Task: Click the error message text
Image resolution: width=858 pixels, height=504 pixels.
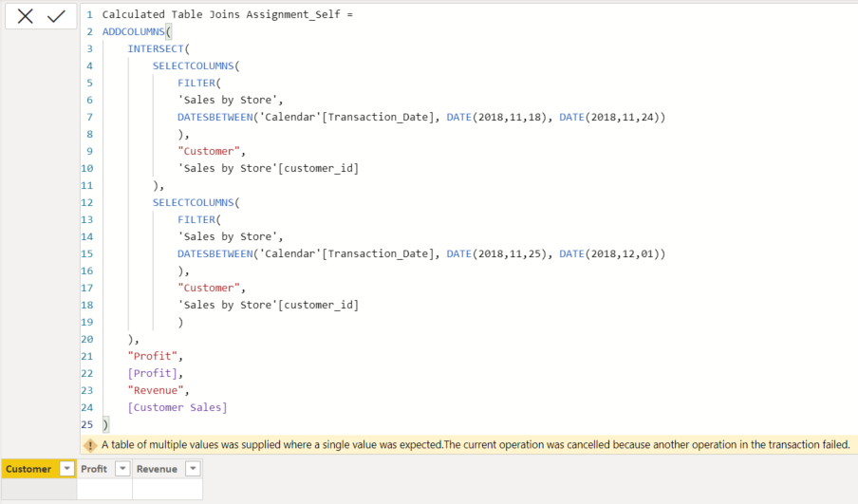Action: 476,445
